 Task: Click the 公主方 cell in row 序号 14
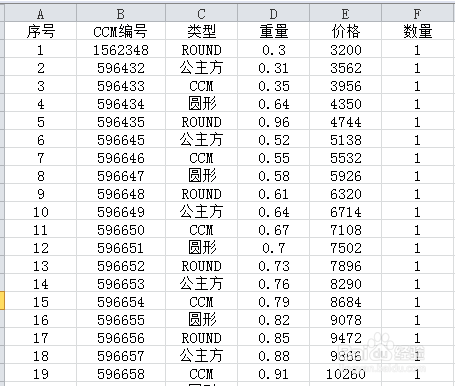[201, 283]
